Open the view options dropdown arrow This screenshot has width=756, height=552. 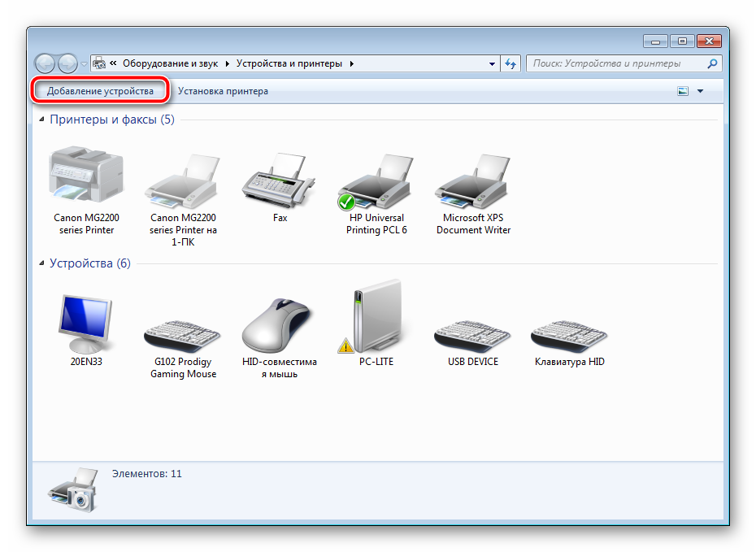701,91
